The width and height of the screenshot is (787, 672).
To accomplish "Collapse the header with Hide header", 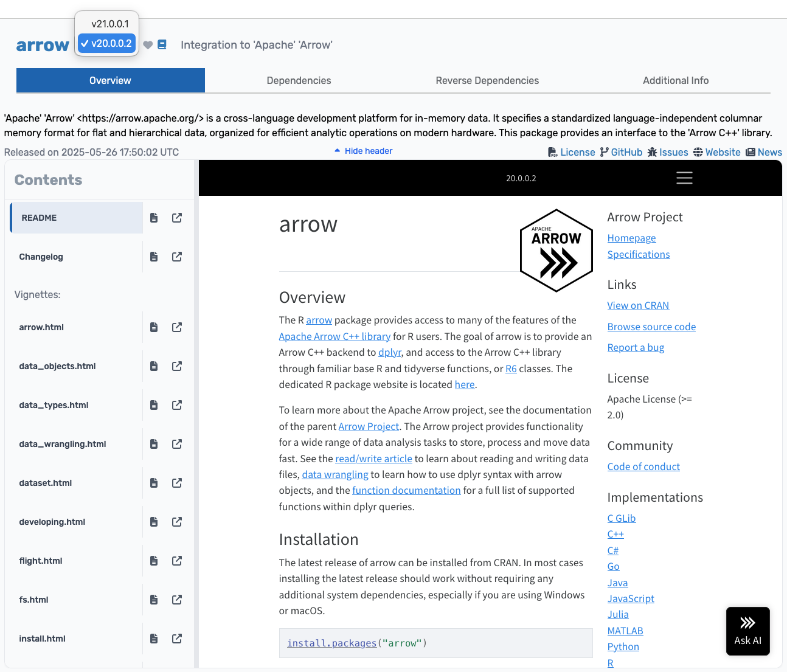I will coord(362,151).
